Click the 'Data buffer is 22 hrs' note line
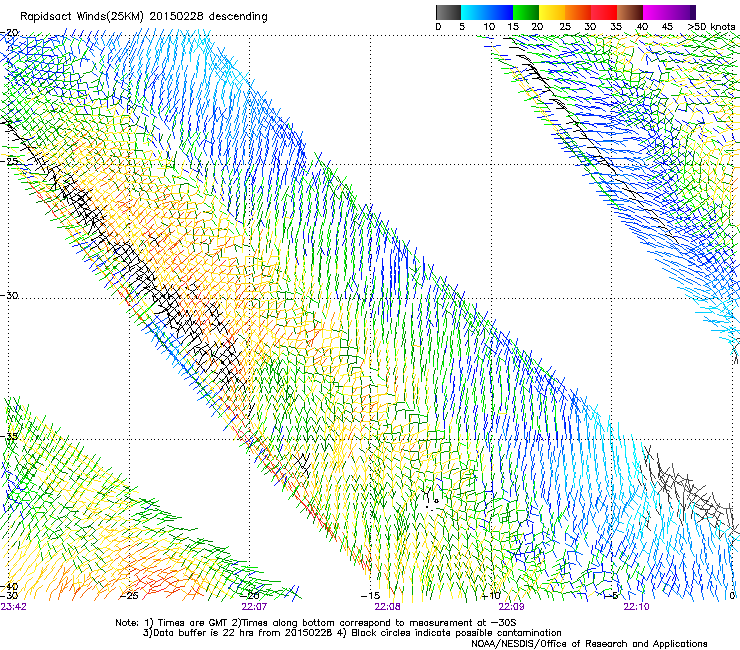 click(352, 633)
